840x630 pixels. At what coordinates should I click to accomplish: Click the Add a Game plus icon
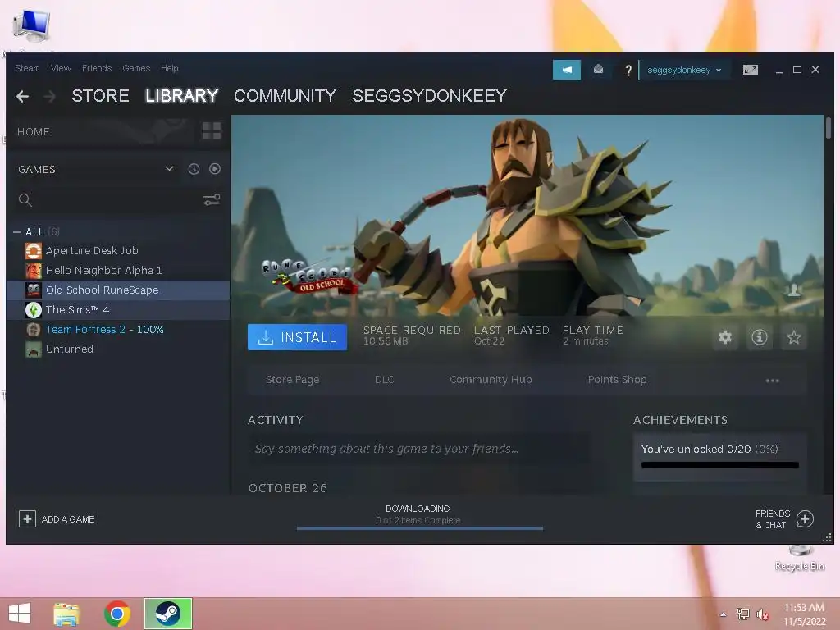pyautogui.click(x=27, y=519)
